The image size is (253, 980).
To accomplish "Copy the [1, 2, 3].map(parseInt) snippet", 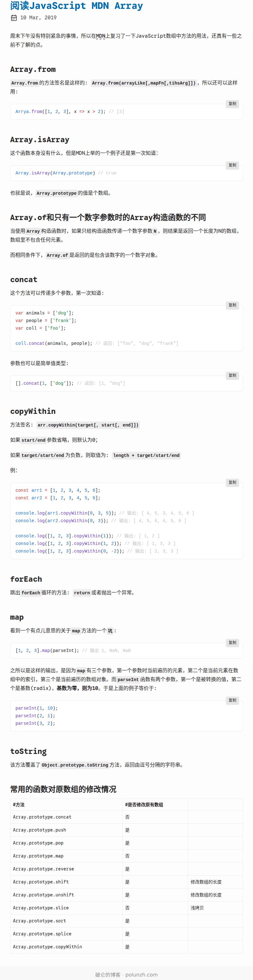I will 232,642.
